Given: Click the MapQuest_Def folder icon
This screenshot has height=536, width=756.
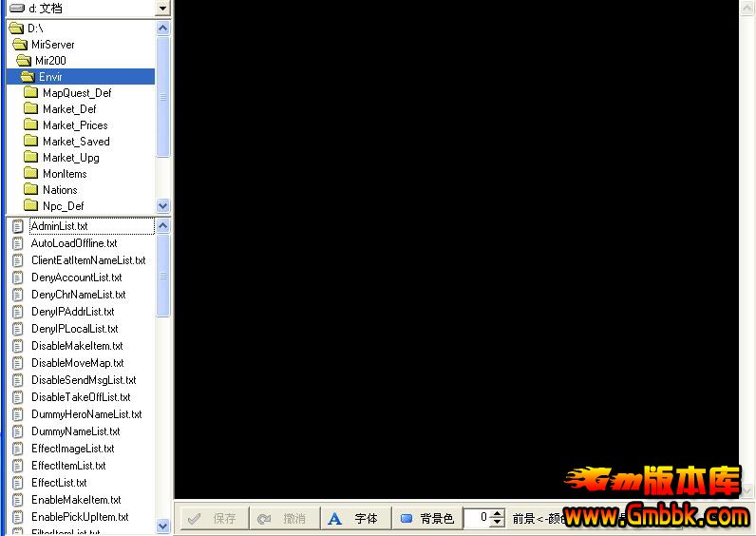Looking at the screenshot, I should [30, 93].
